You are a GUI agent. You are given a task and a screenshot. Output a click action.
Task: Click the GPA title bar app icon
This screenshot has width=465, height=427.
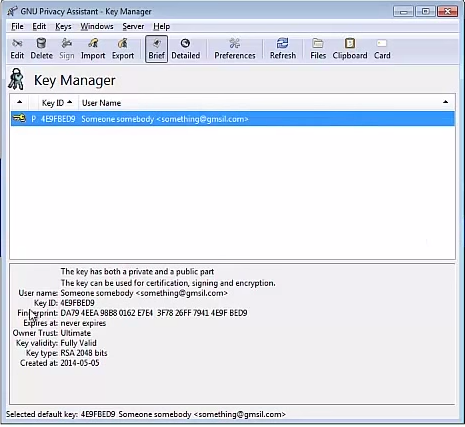coord(12,11)
